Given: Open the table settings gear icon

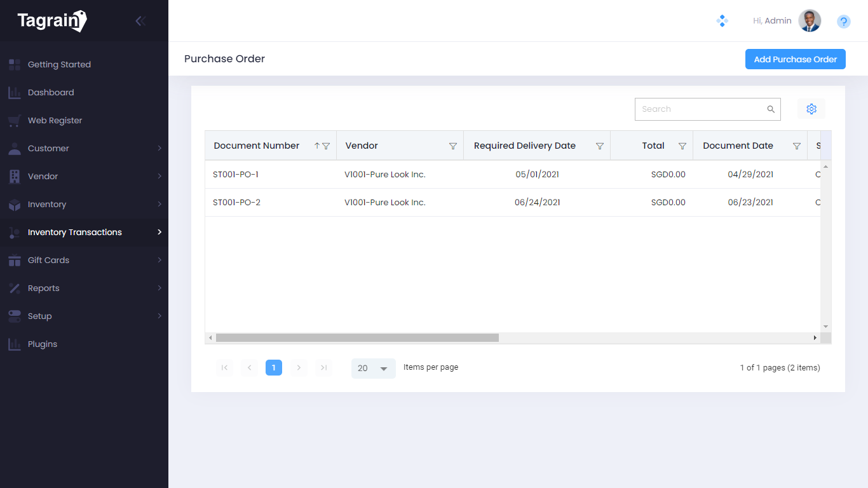Looking at the screenshot, I should [811, 109].
